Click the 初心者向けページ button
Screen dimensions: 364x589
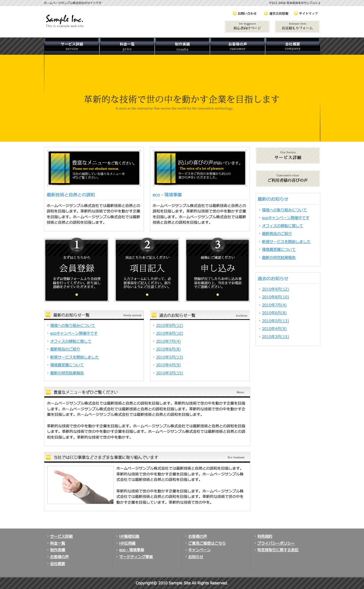247,26
